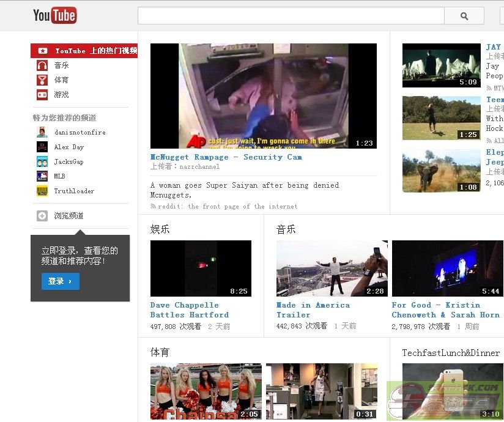Open the Made in America Trailer thumbnail
The width and height of the screenshot is (504, 422).
coord(332,268)
